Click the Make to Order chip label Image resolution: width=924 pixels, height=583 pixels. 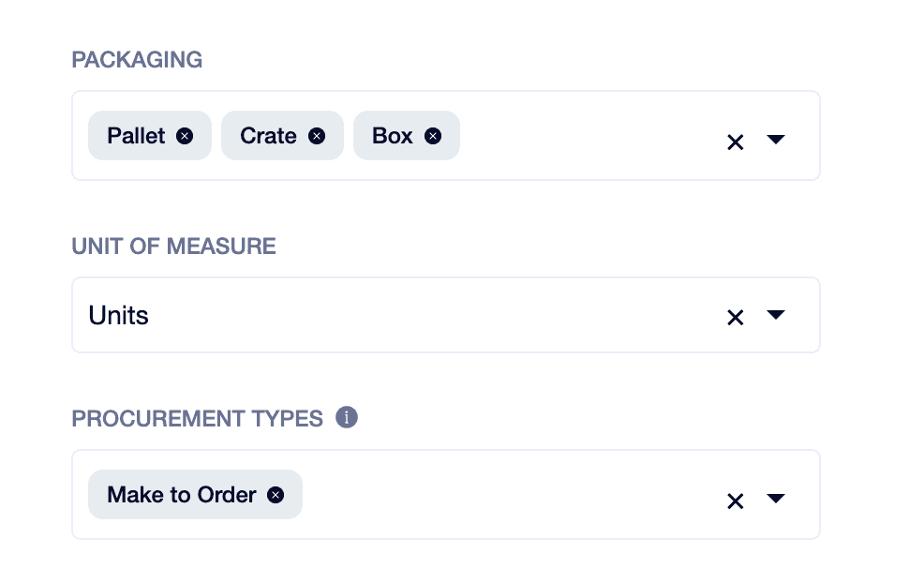(x=182, y=495)
